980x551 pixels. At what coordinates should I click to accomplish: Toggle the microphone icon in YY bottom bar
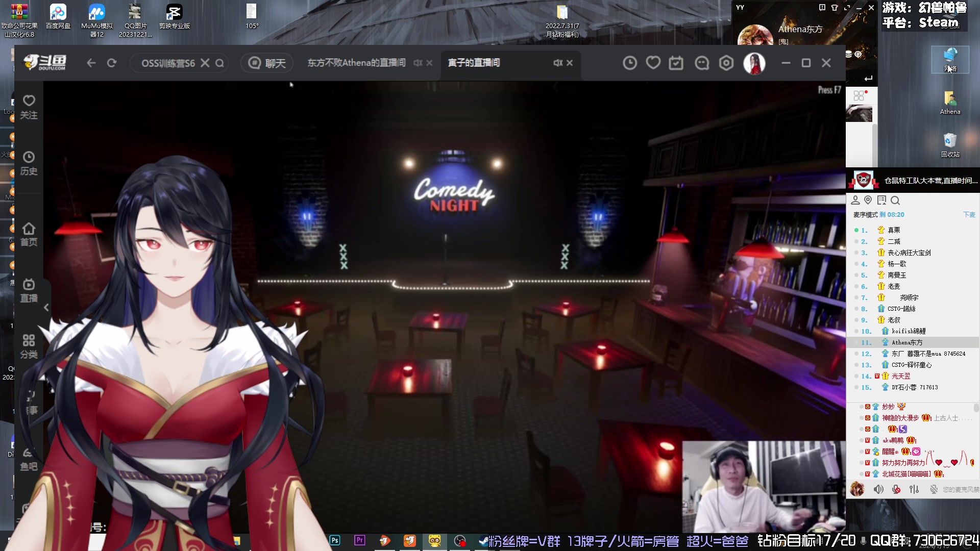point(896,489)
